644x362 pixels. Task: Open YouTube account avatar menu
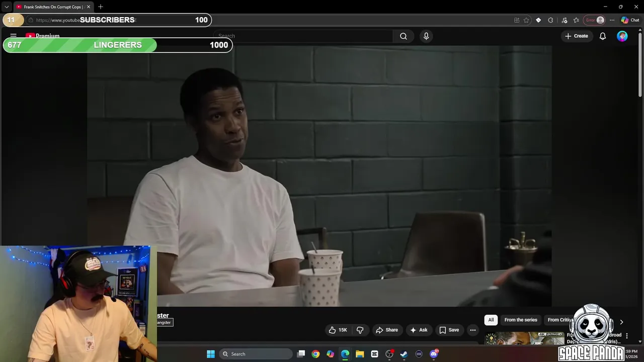pyautogui.click(x=622, y=36)
